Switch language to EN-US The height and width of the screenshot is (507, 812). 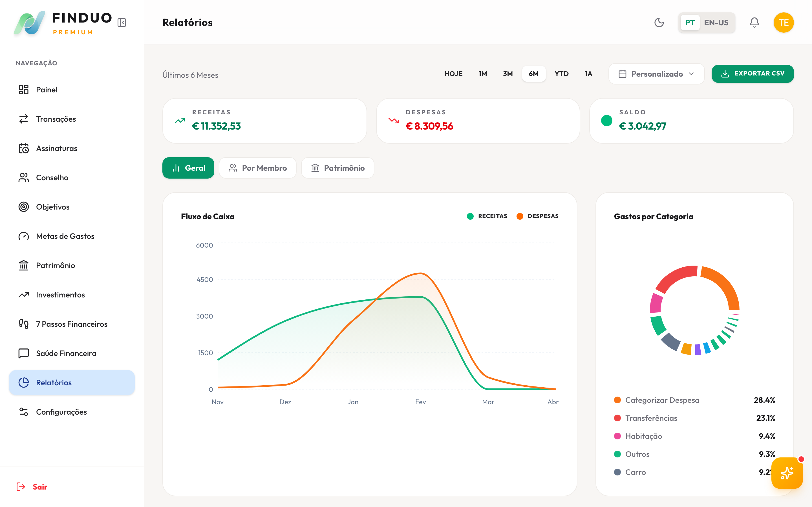click(x=716, y=23)
